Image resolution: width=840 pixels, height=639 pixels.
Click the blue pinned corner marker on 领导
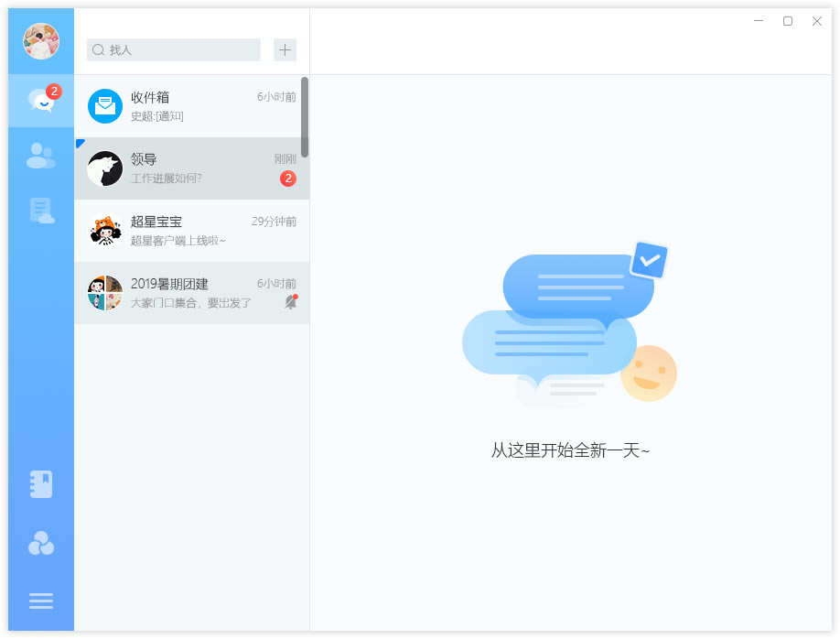pos(80,143)
